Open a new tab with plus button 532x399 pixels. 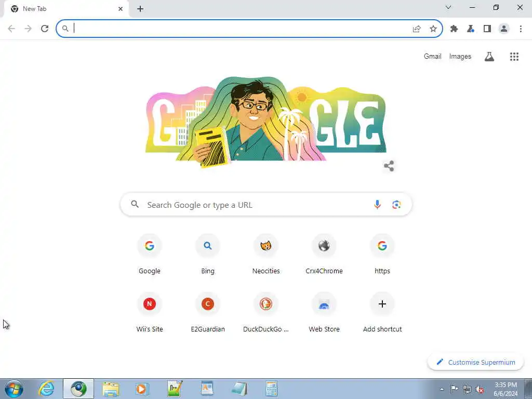pos(140,9)
